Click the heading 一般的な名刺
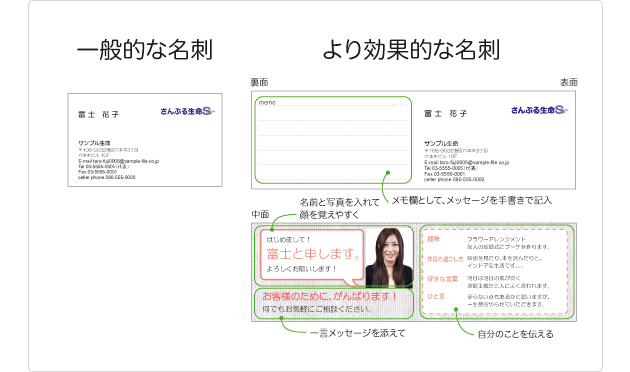The height and width of the screenshot is (372, 630). coord(145,50)
